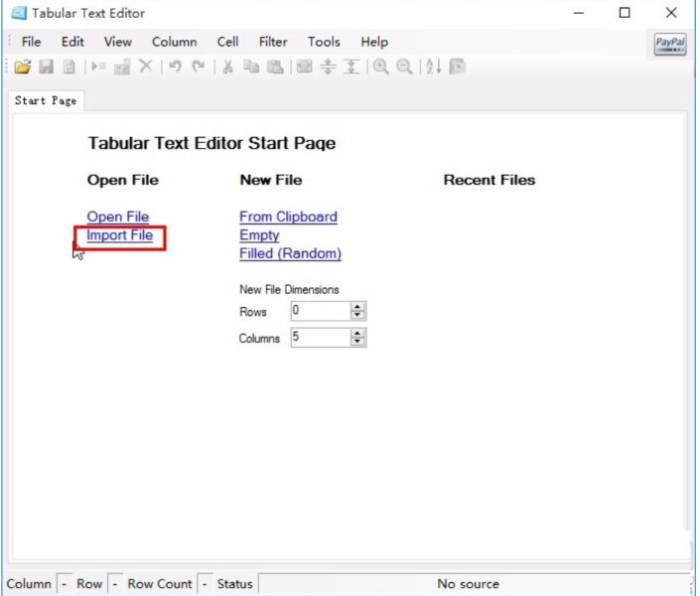
Task: Decrease the Rows value with down arrow
Action: click(357, 316)
